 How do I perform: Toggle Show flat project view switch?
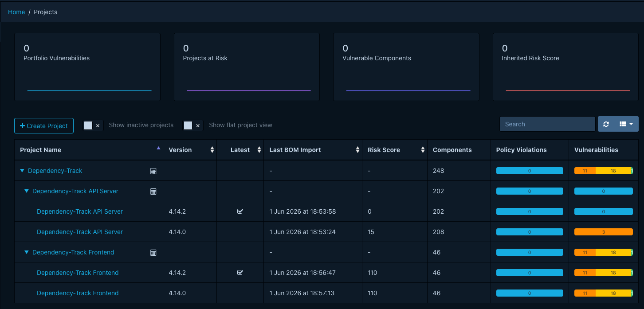193,125
